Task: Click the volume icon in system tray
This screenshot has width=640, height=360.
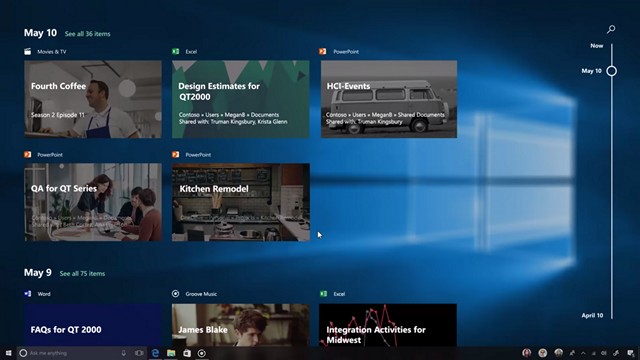Action: pos(604,353)
